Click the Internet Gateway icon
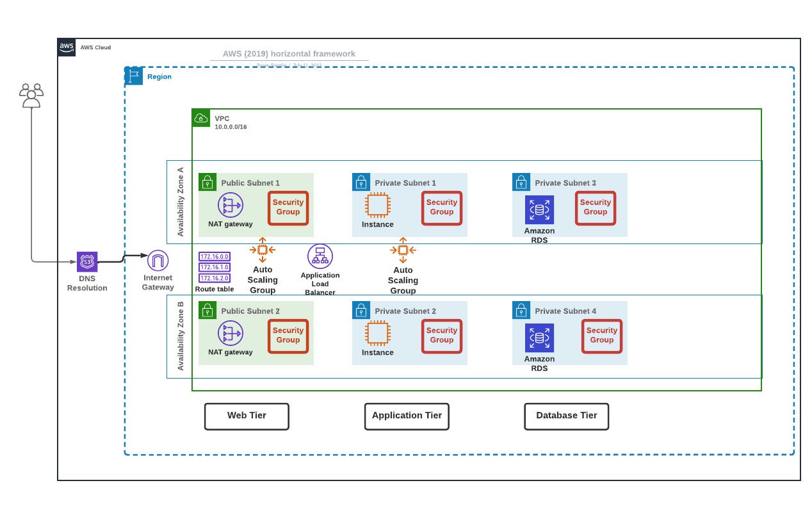 coord(158,261)
